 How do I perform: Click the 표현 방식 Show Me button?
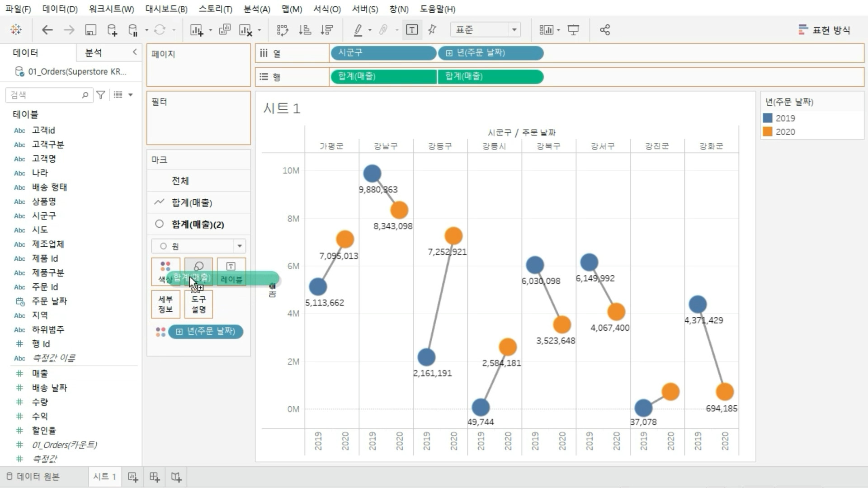click(x=825, y=30)
